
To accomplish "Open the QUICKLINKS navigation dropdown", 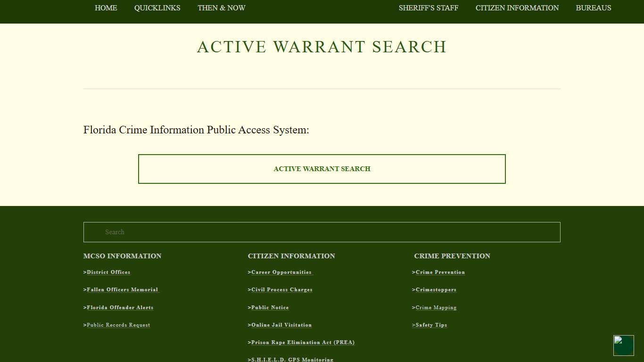I will pos(157,8).
